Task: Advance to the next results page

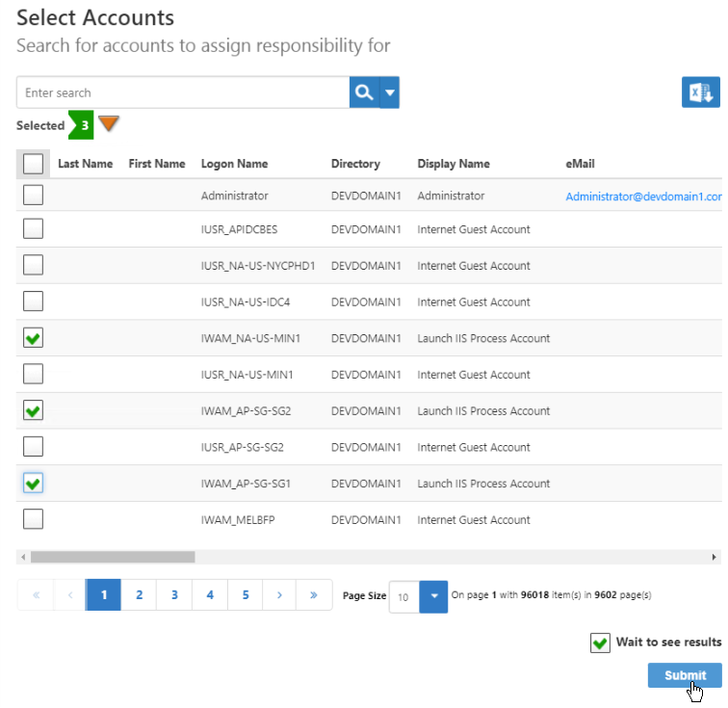Action: tap(279, 595)
